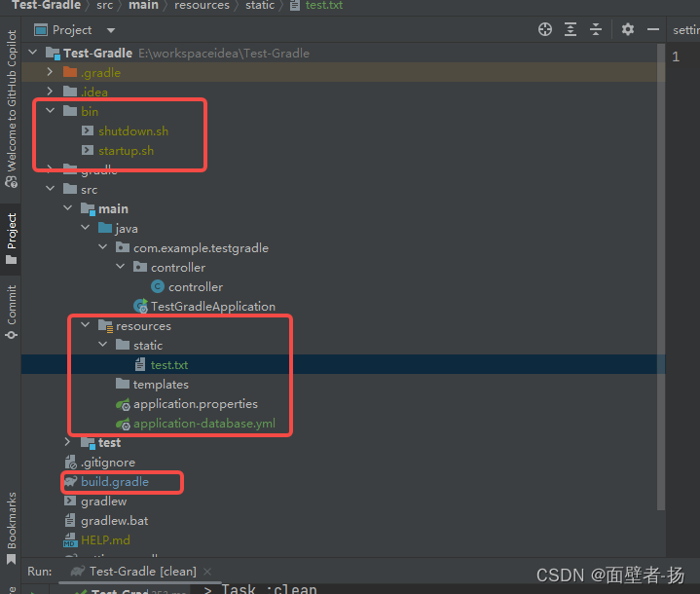Click the resources breadcrumb item
The height and width of the screenshot is (594, 700).
coord(202,6)
